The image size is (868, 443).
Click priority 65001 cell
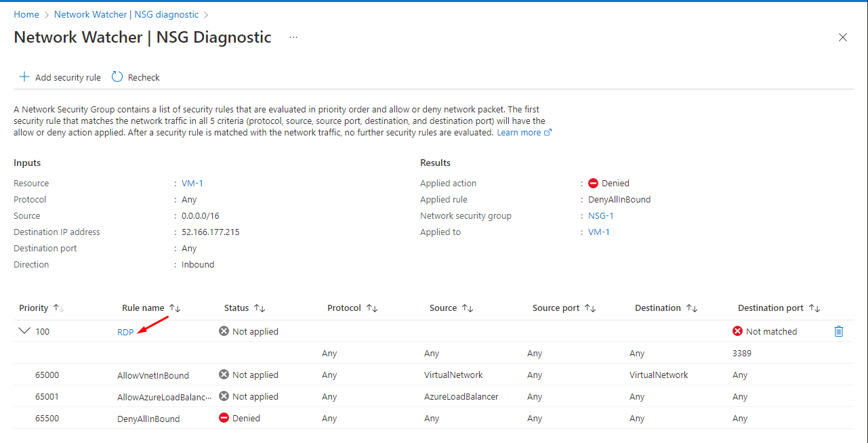47,396
